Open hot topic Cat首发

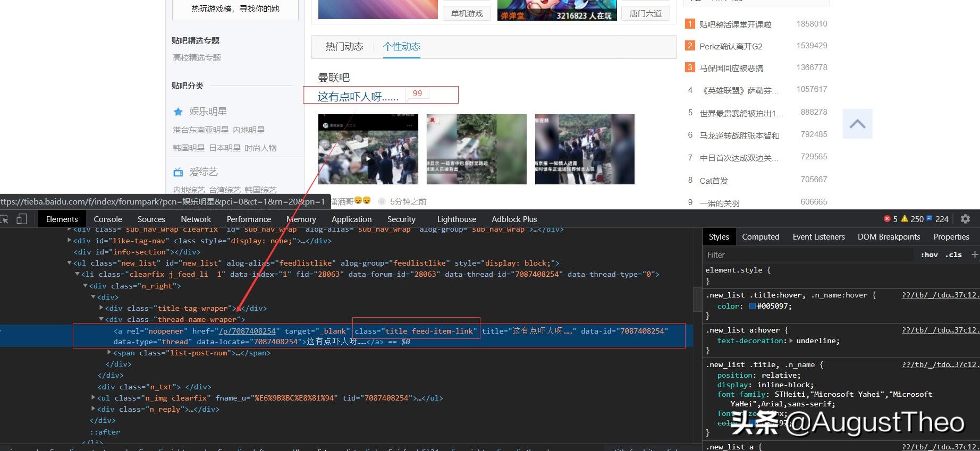coord(714,181)
